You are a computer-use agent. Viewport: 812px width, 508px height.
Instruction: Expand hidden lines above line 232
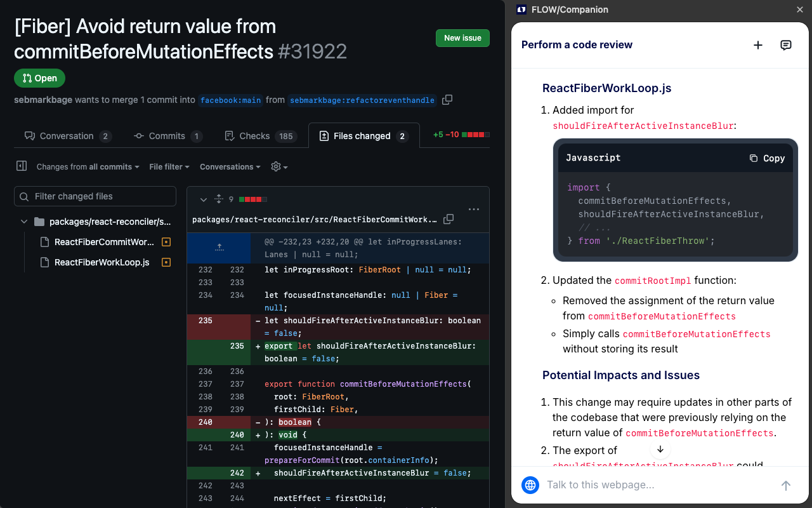(219, 248)
